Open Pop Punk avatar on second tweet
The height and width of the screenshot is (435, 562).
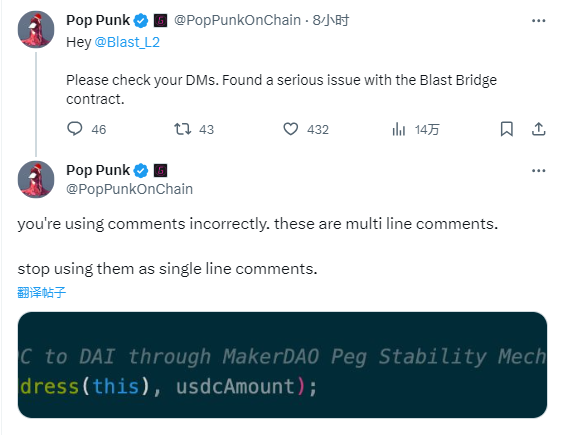tap(36, 179)
